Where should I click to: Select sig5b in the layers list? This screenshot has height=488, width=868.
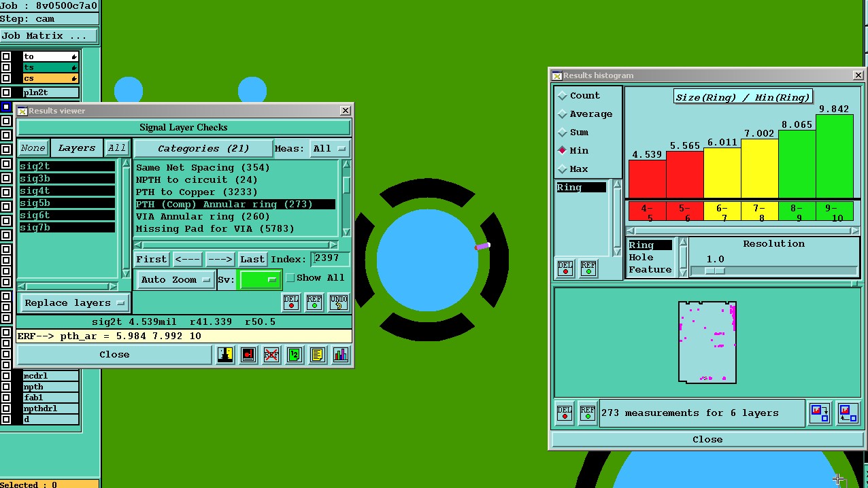pyautogui.click(x=67, y=203)
